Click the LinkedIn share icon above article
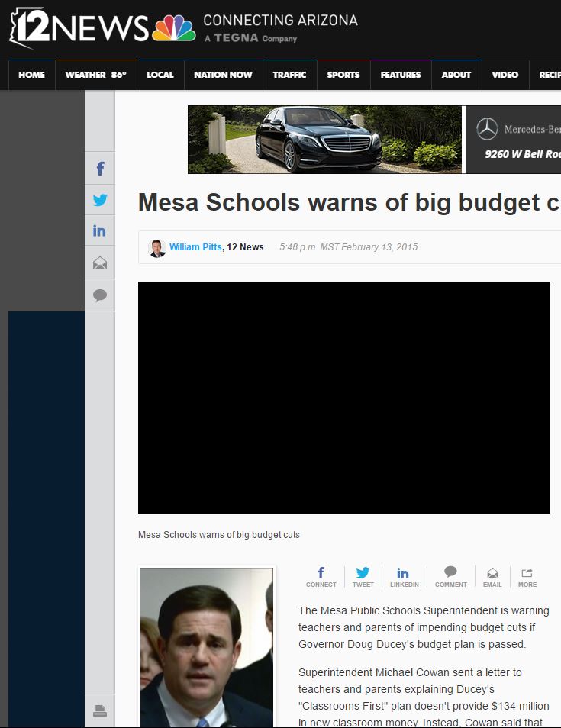 click(x=404, y=577)
